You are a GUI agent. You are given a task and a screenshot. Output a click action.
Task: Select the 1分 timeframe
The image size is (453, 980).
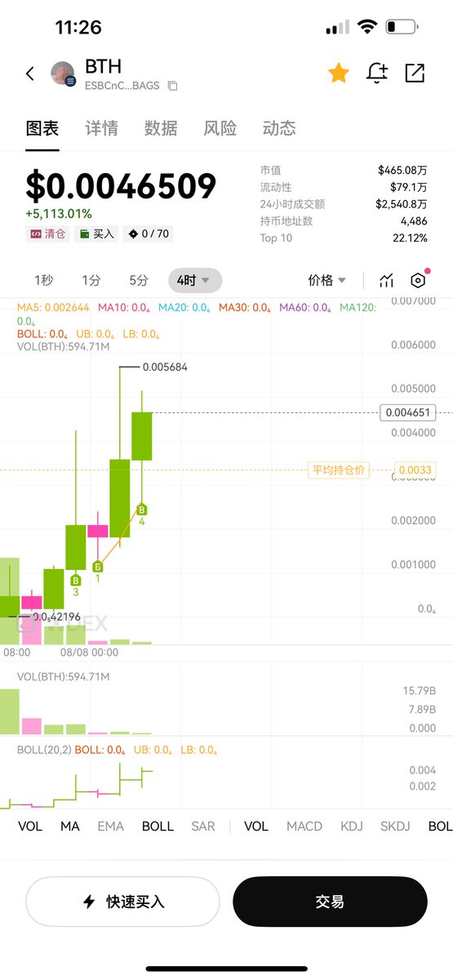pyautogui.click(x=91, y=280)
